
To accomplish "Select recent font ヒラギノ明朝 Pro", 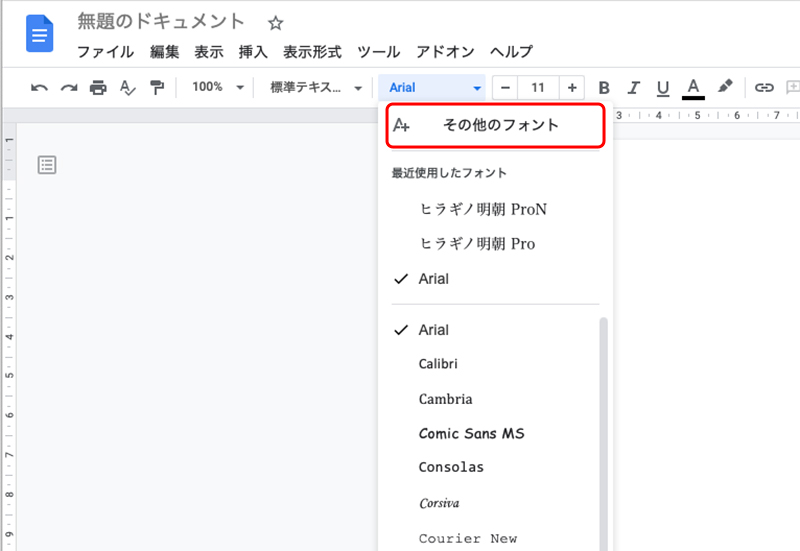I will pos(495,244).
